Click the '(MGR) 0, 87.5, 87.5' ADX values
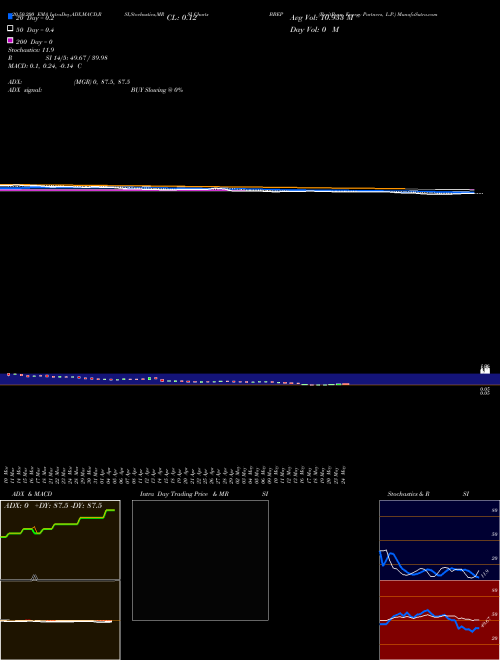The width and height of the screenshot is (500, 660). tap(102, 82)
